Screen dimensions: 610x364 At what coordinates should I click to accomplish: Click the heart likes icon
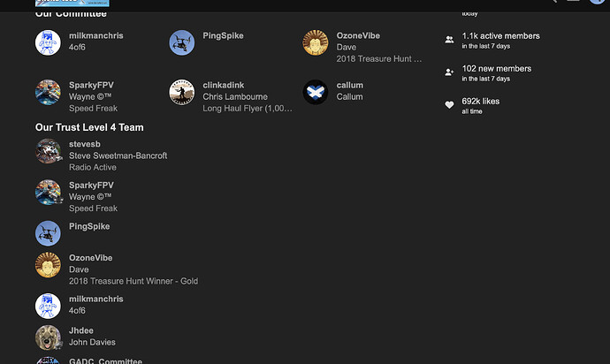449,105
